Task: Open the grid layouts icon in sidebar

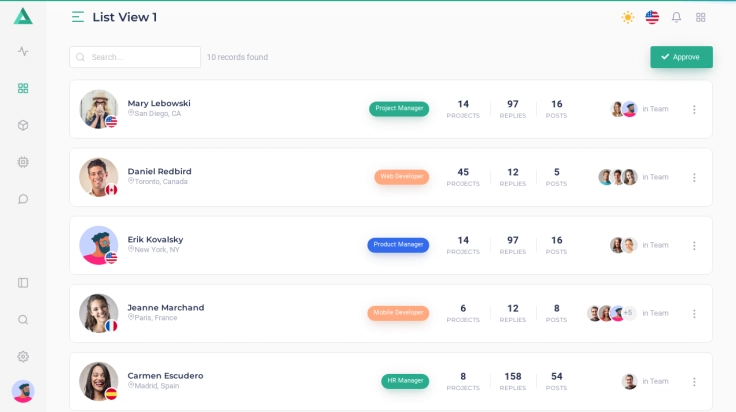Action: pos(23,88)
